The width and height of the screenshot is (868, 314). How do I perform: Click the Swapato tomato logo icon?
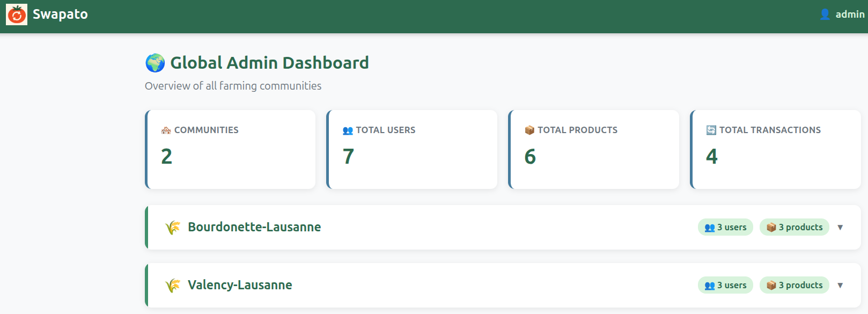(x=17, y=14)
